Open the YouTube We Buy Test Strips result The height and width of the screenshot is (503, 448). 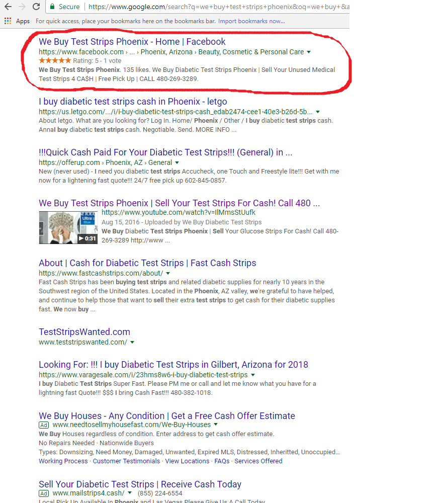(180, 203)
